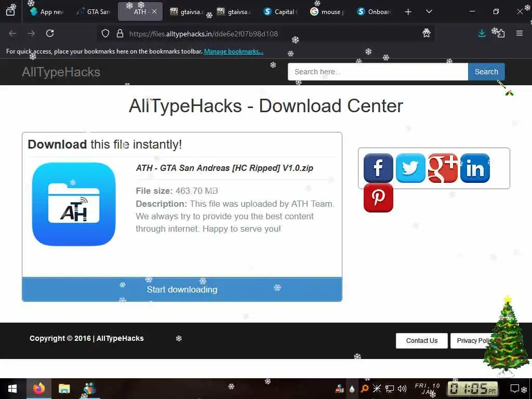Click the File size 463.70 MB text
This screenshot has height=399, width=532.
coord(177,191)
